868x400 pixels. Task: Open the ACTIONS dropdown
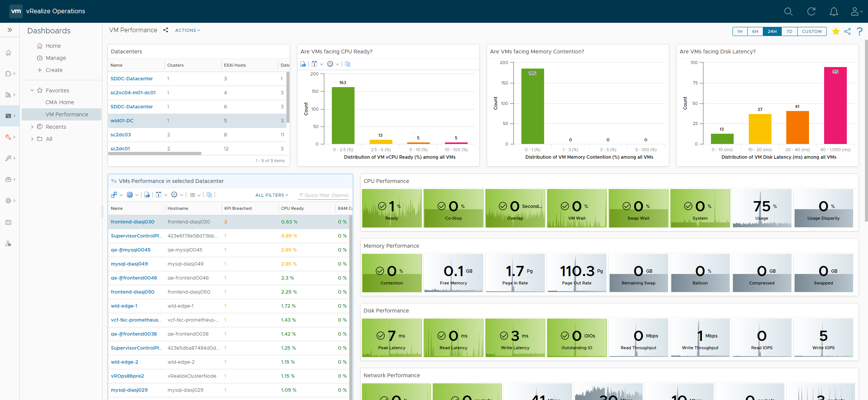(187, 30)
